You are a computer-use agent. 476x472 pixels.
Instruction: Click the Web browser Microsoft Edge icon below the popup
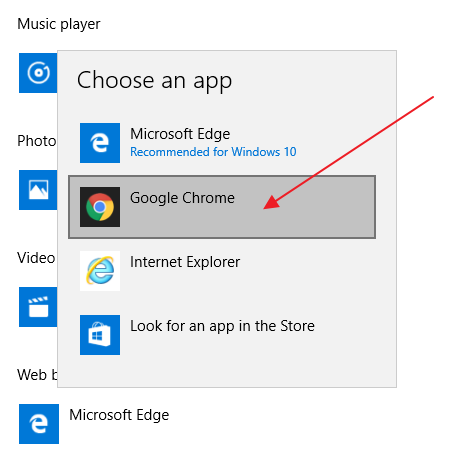tap(39, 424)
